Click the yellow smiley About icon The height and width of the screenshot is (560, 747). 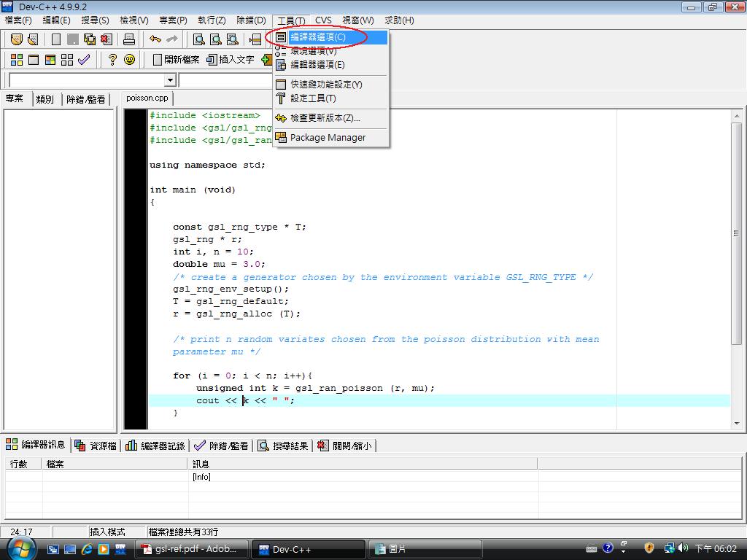point(130,60)
